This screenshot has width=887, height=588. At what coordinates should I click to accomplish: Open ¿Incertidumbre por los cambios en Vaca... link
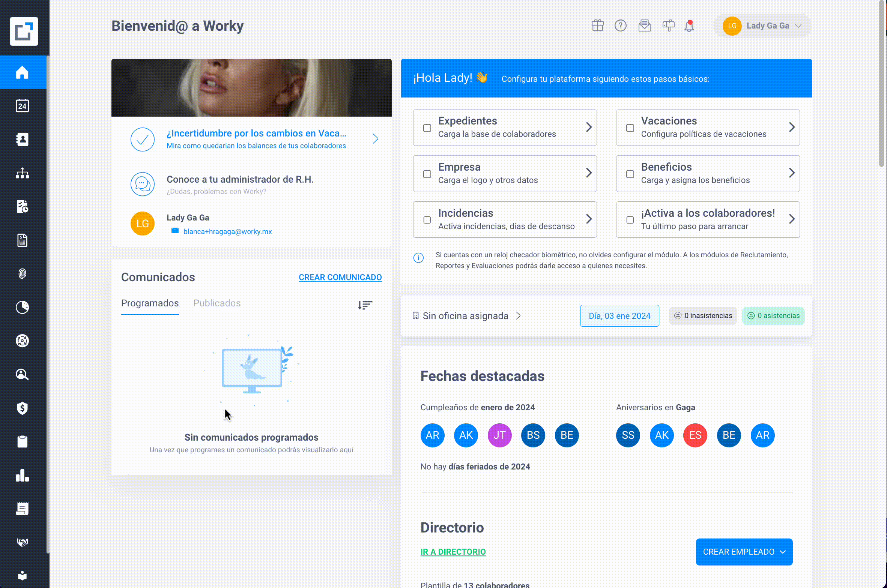coord(256,133)
